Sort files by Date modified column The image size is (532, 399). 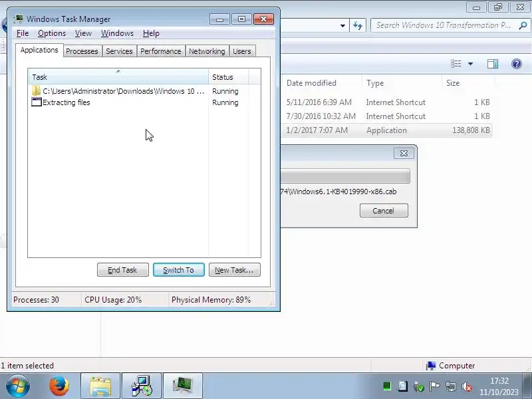[x=321, y=83]
